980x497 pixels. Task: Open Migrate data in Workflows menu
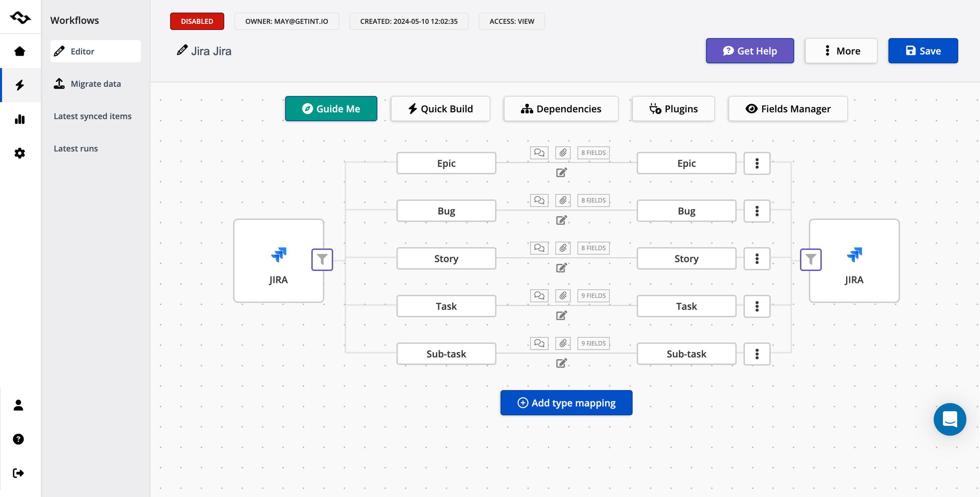(96, 84)
